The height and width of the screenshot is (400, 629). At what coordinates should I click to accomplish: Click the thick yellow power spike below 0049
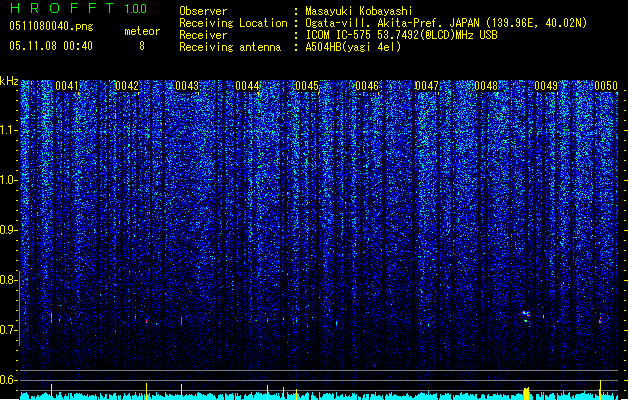click(527, 393)
